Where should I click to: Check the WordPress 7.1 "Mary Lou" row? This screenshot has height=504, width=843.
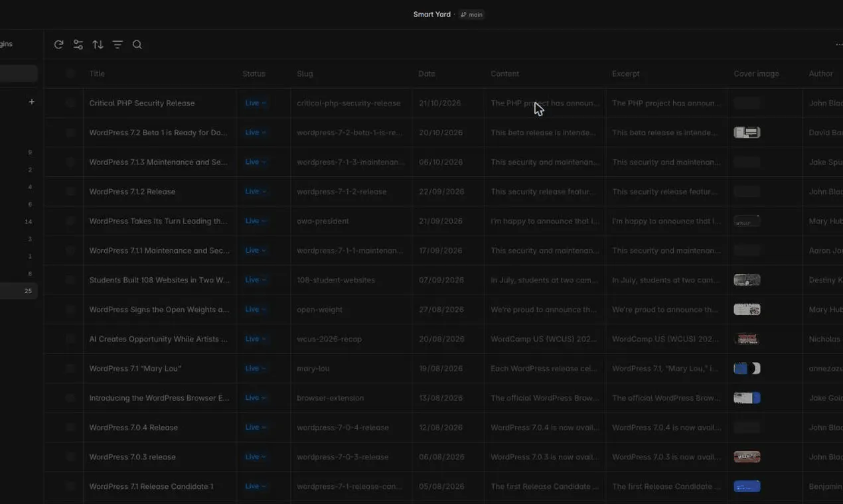70,369
